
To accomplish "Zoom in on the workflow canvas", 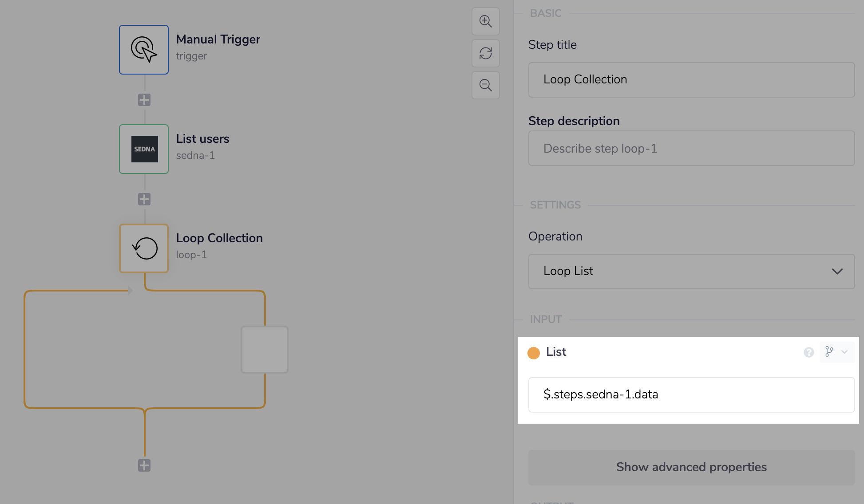I will (x=485, y=21).
